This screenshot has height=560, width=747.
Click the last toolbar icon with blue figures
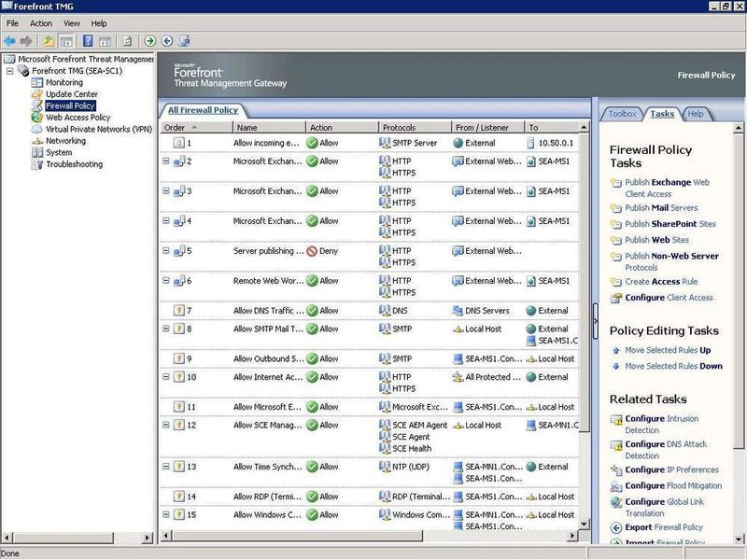click(184, 41)
